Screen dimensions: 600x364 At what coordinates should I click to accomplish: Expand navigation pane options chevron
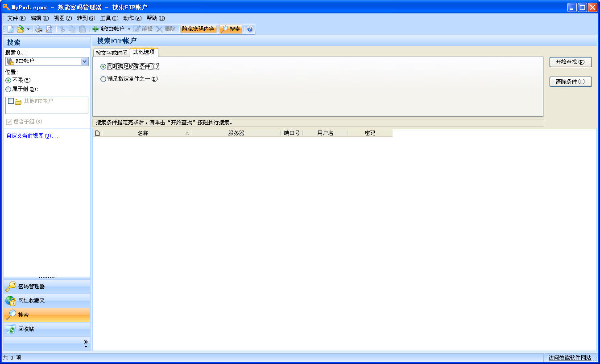(86, 344)
